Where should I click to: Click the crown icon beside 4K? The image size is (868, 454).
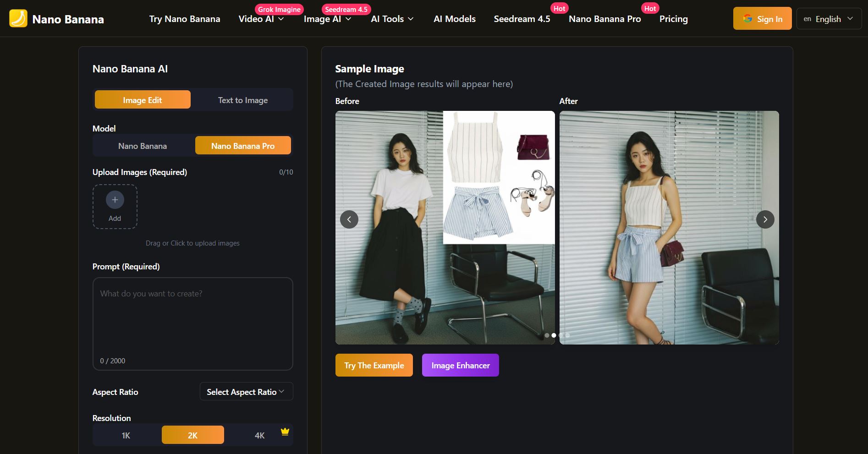tap(285, 432)
